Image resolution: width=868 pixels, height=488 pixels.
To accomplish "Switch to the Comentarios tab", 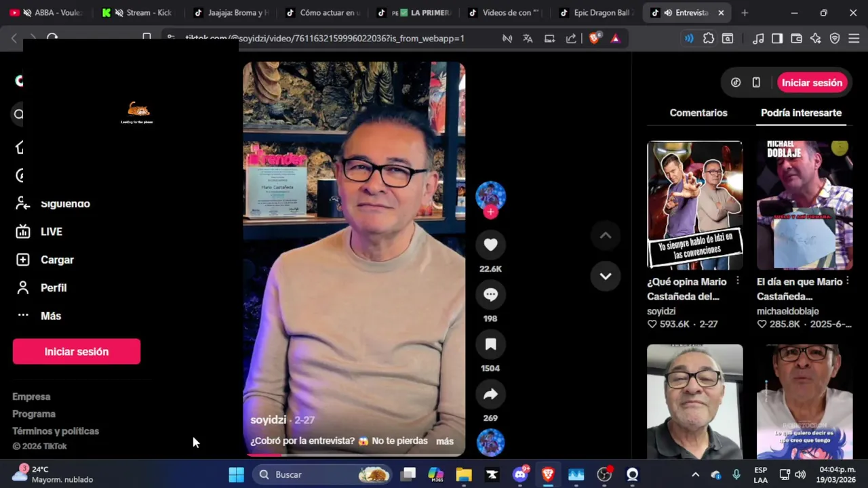I will click(698, 113).
